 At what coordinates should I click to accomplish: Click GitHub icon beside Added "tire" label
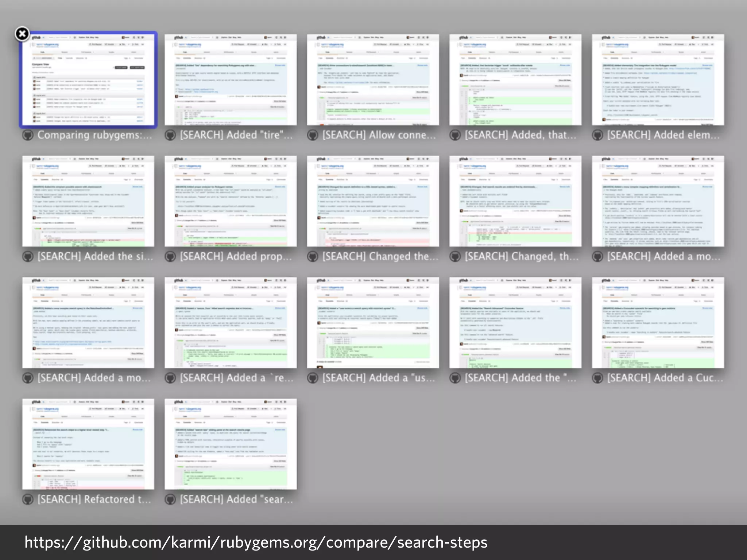(170, 135)
